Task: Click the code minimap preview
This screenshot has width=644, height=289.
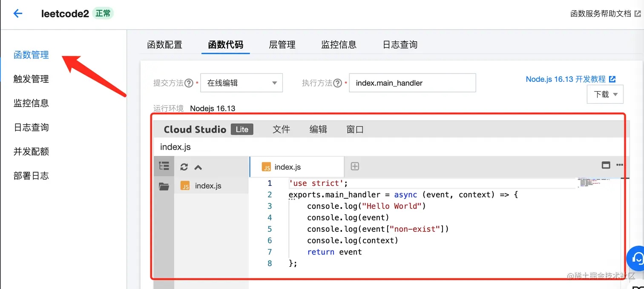Action: coord(594,182)
